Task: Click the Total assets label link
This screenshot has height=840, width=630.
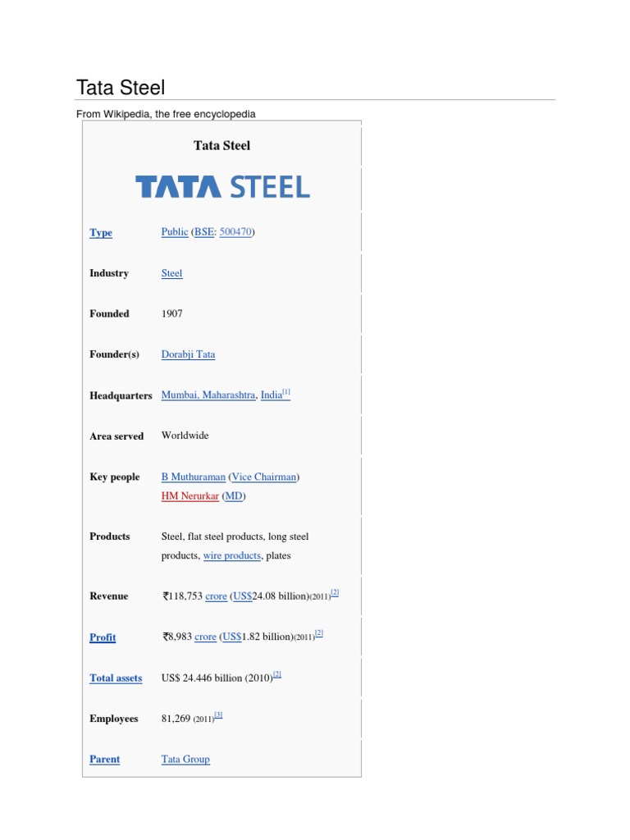Action: (116, 678)
